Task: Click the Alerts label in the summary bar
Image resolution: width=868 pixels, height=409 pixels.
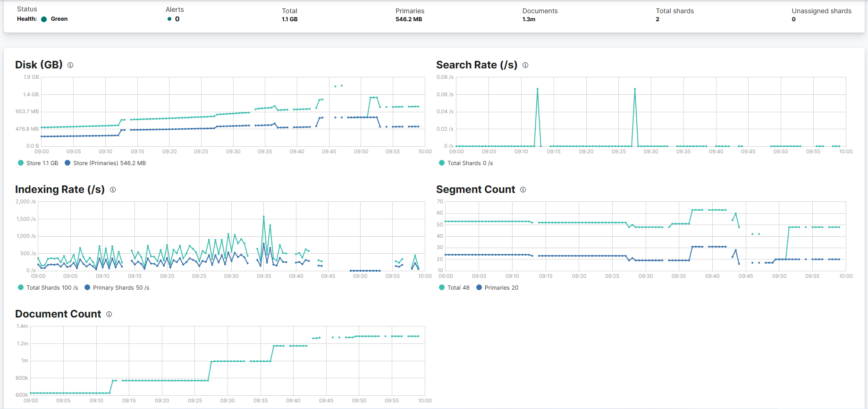Action: [175, 9]
